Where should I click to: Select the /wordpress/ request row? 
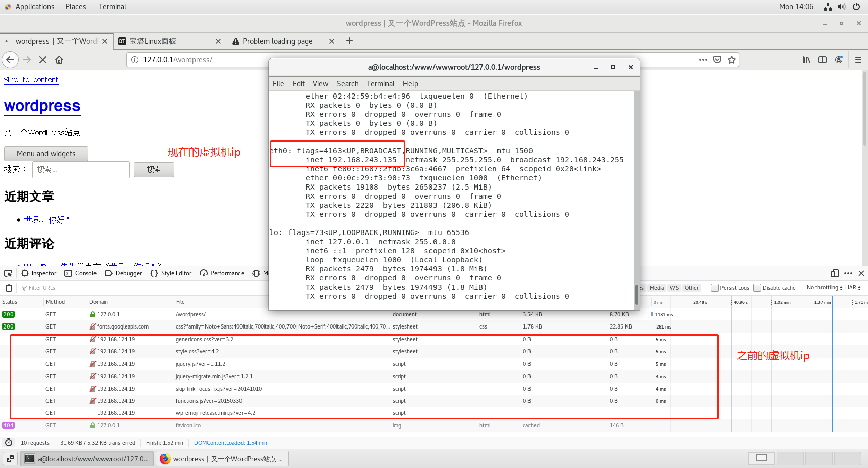pos(434,314)
